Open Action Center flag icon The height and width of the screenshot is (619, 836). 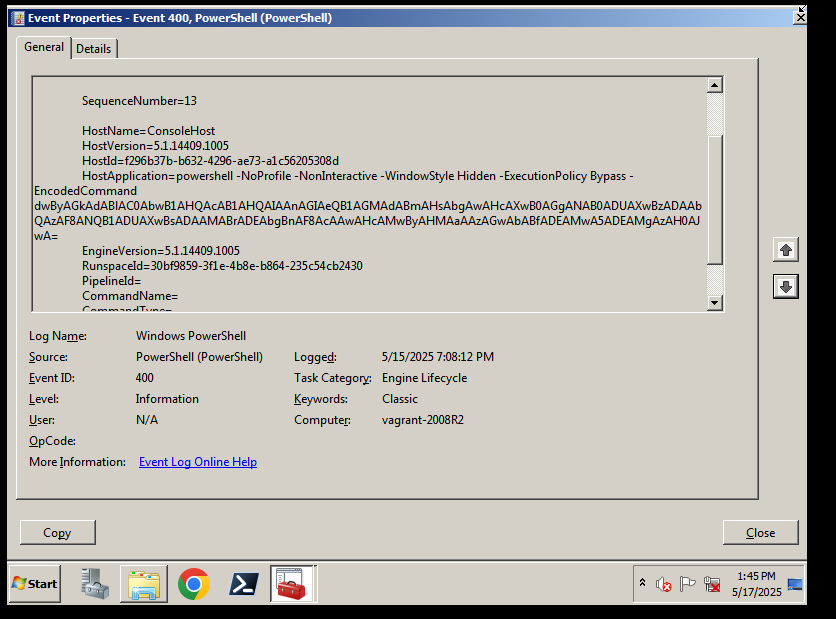[x=688, y=584]
